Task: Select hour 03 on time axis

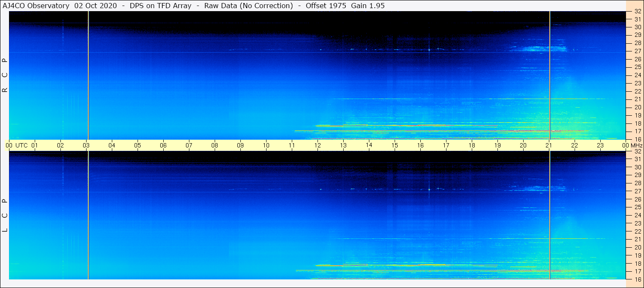Action: point(86,145)
